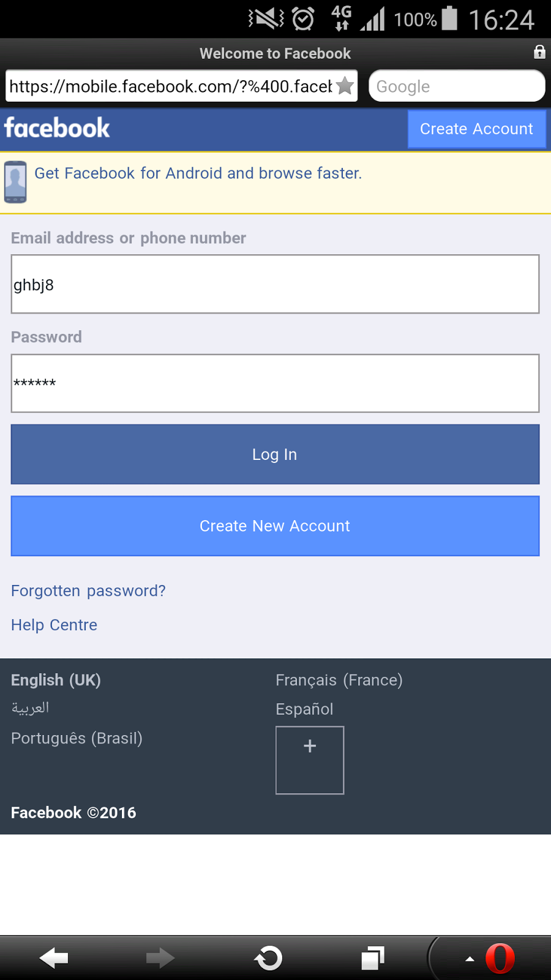
Task: Focus the email or phone number field
Action: (275, 284)
